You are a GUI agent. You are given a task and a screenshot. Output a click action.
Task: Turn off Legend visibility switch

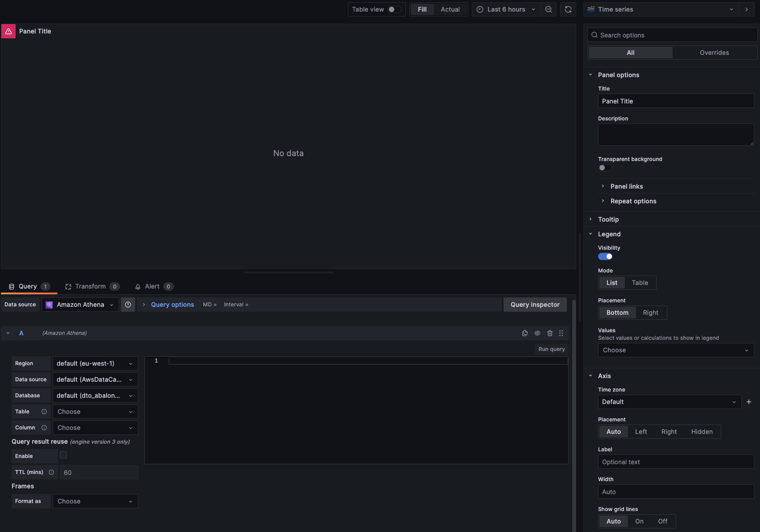pyautogui.click(x=605, y=256)
